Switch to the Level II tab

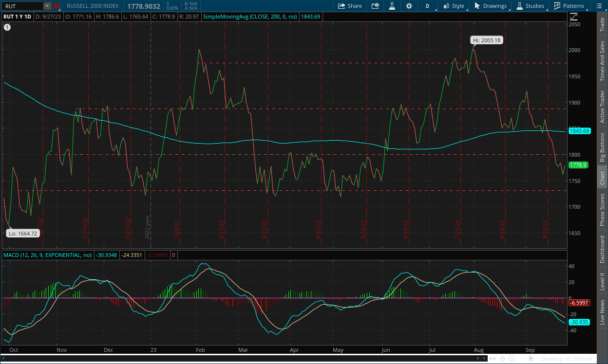pyautogui.click(x=602, y=281)
